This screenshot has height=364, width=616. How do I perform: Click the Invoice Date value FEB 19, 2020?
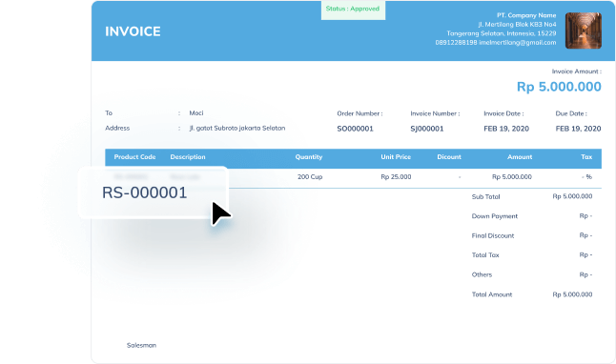click(x=506, y=129)
